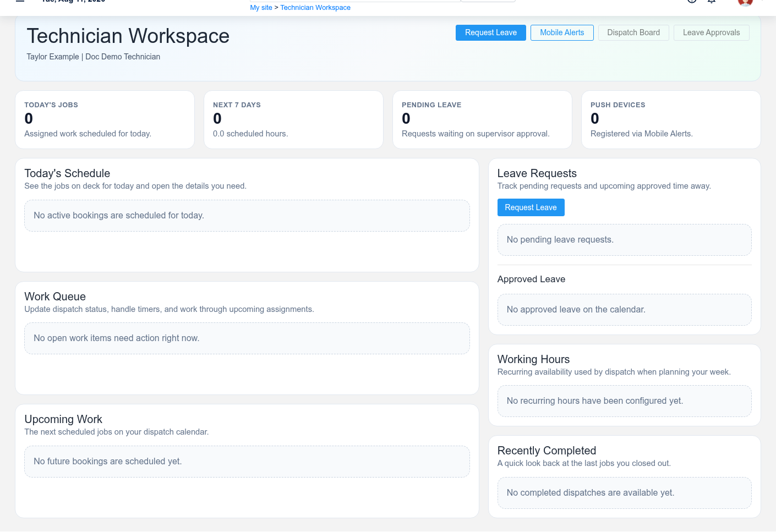Click 'Assigned work scheduled for today.' text
Image resolution: width=776 pixels, height=532 pixels.
88,134
